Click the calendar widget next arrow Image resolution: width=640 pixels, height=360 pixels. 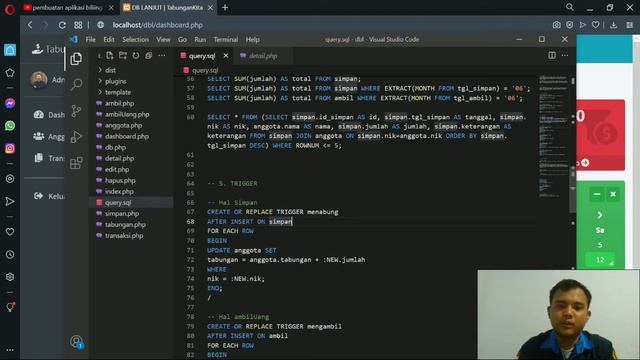pyautogui.click(x=600, y=215)
